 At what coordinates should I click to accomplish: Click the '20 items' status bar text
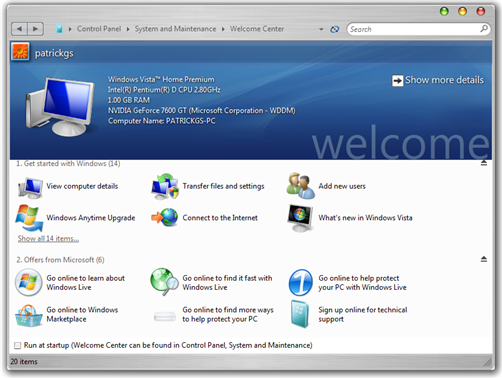coord(24,361)
